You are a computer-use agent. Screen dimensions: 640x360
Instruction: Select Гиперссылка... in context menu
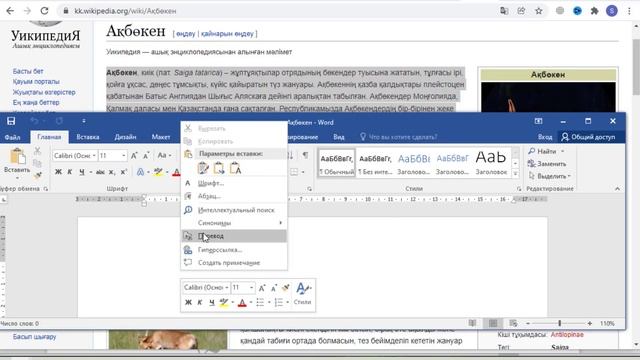click(234, 250)
